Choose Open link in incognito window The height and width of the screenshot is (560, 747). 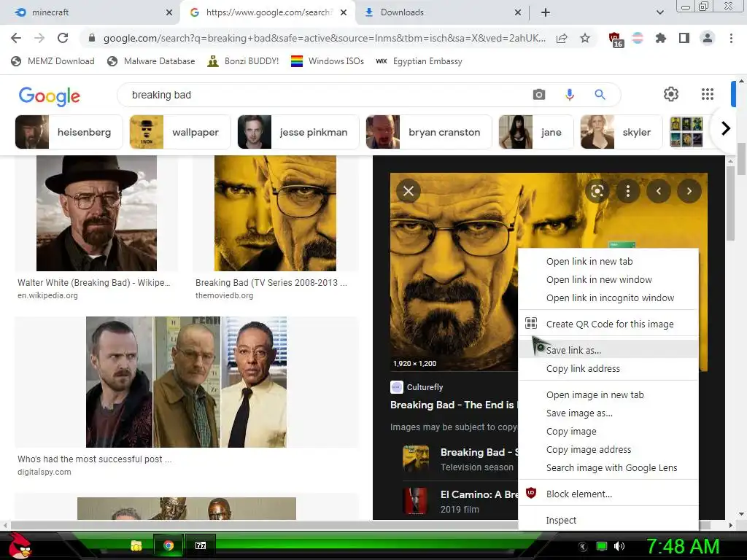coord(608,297)
